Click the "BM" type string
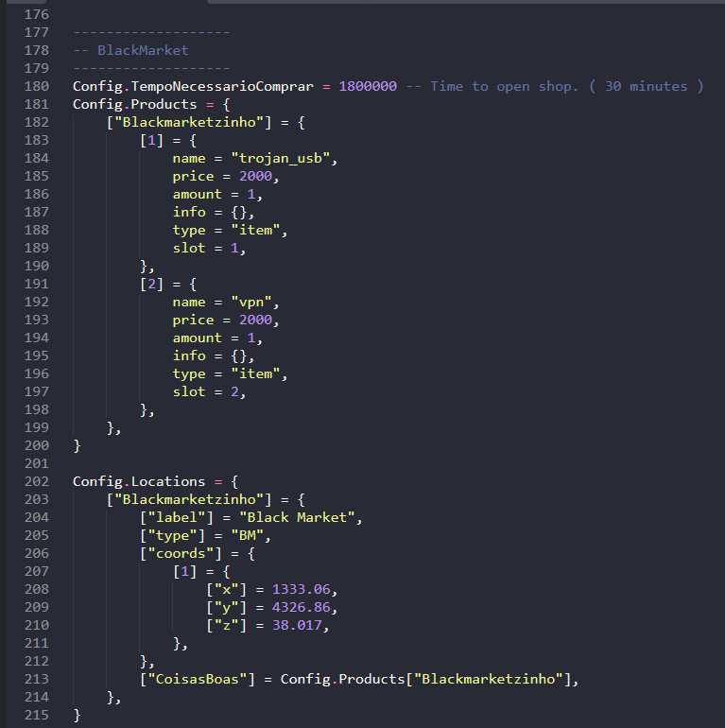This screenshot has height=728, width=725. pos(248,535)
